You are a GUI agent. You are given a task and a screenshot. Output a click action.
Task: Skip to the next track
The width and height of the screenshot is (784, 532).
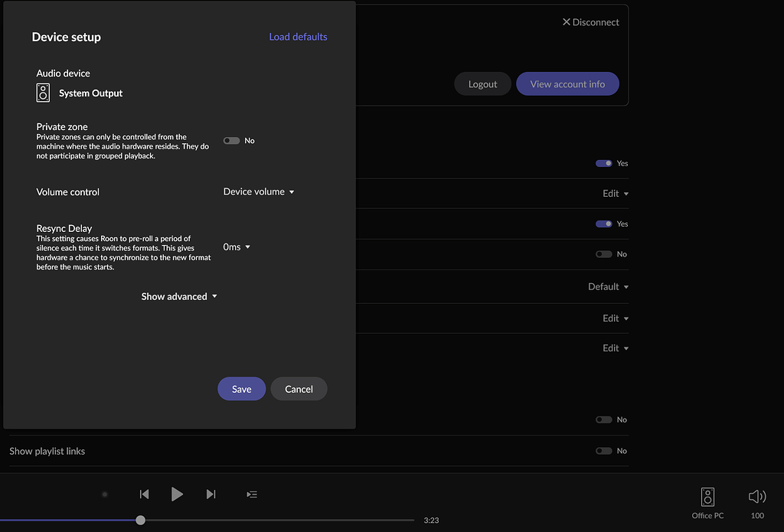(211, 494)
